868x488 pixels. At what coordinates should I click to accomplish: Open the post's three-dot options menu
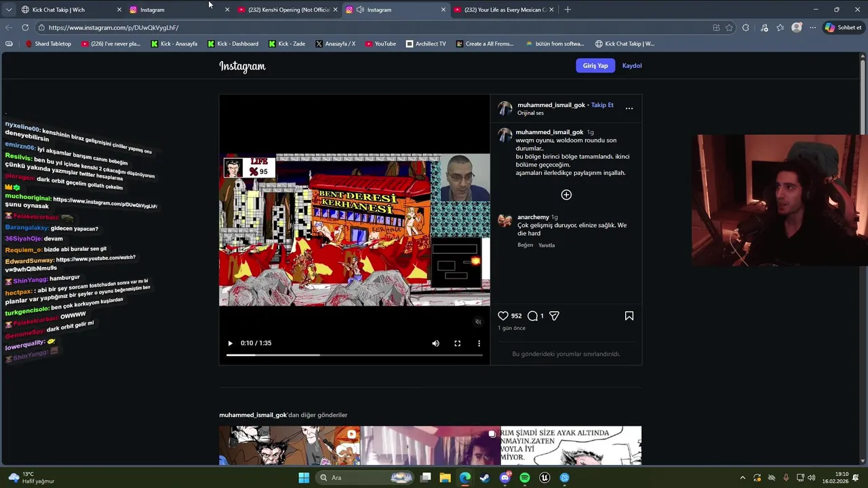click(x=629, y=108)
